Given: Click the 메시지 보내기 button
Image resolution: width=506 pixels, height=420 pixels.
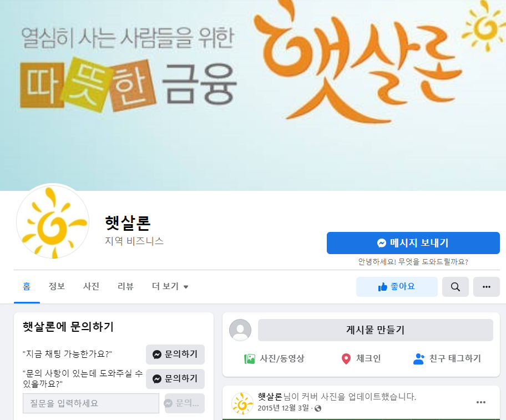Looking at the screenshot, I should pyautogui.click(x=413, y=243).
